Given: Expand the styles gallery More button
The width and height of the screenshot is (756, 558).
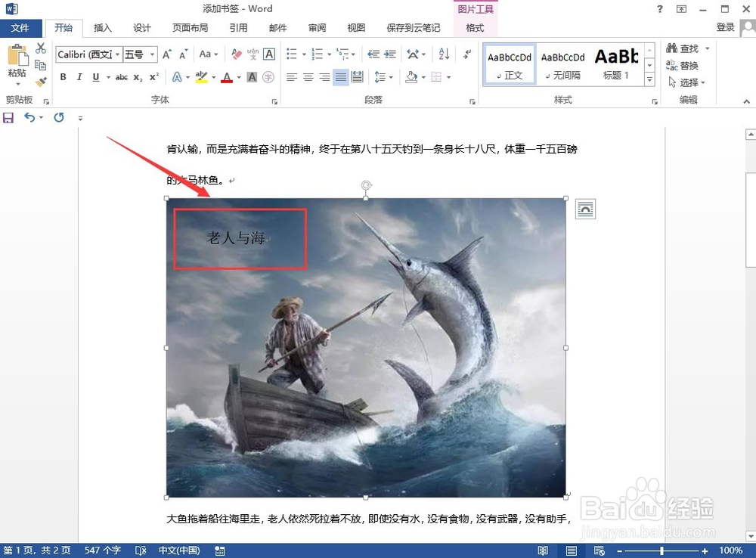Looking at the screenshot, I should click(x=650, y=79).
